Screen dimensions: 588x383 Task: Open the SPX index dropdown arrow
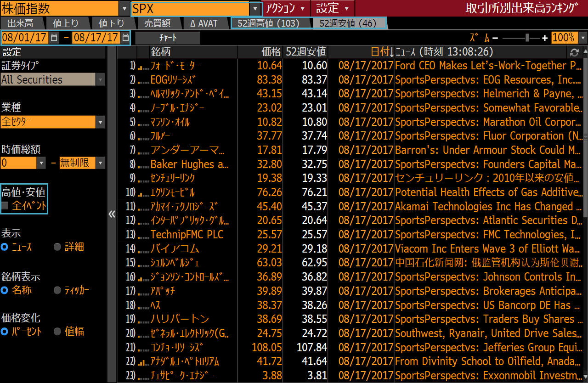click(255, 9)
